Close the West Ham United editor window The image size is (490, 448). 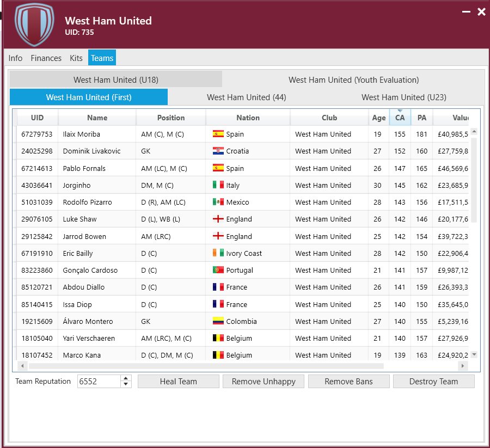(x=482, y=12)
